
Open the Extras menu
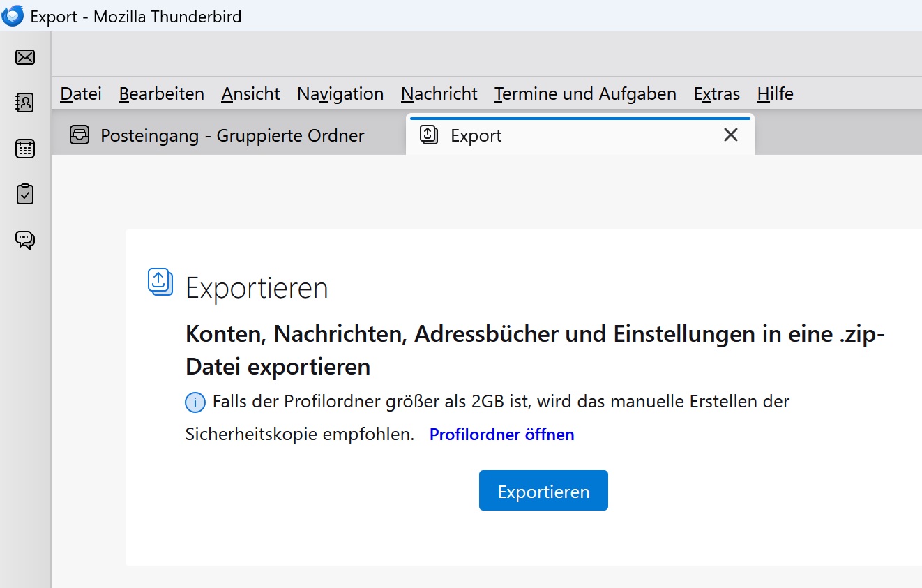716,94
